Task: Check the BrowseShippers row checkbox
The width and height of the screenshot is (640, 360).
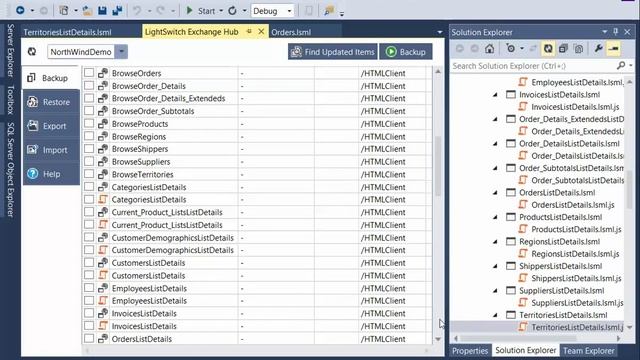Action: (x=89, y=149)
